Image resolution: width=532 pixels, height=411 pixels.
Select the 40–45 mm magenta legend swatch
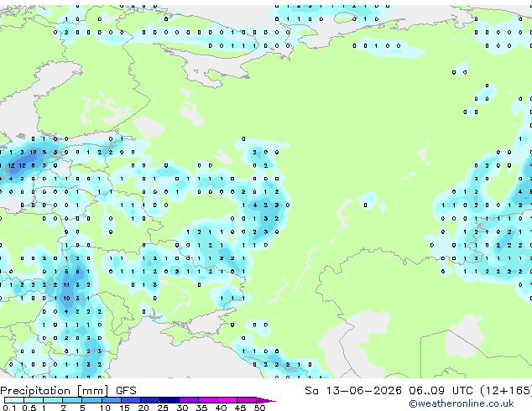coord(227,400)
